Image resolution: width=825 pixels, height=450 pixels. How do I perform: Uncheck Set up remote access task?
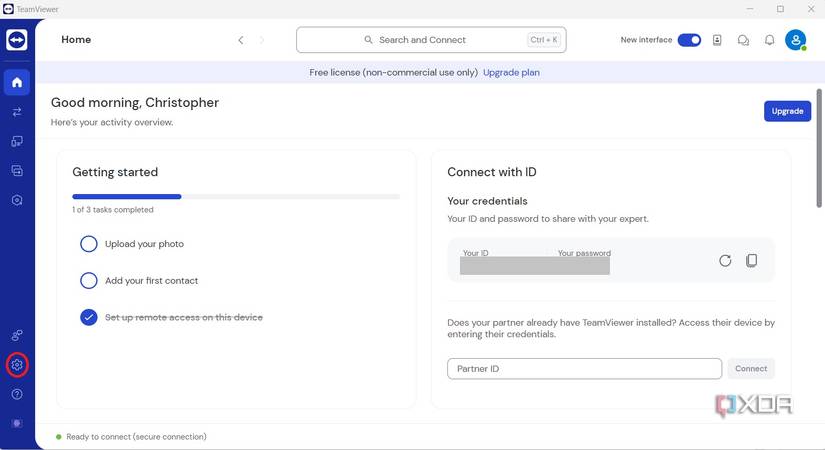pos(88,317)
